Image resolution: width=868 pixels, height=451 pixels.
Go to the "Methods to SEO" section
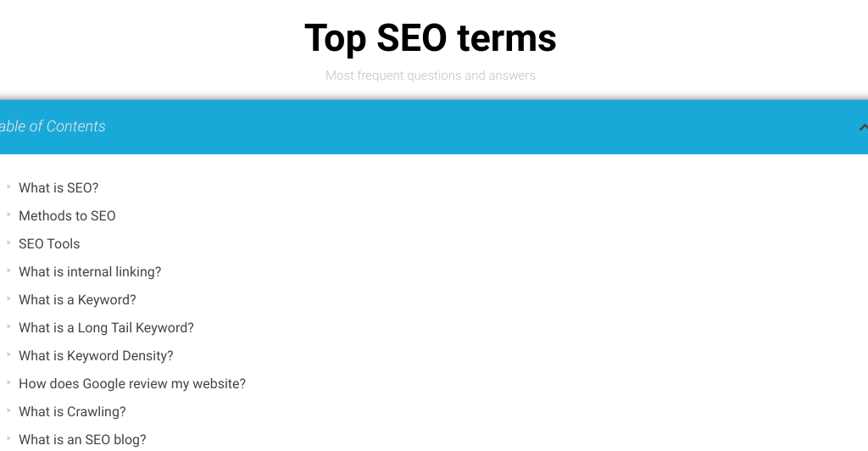67,216
